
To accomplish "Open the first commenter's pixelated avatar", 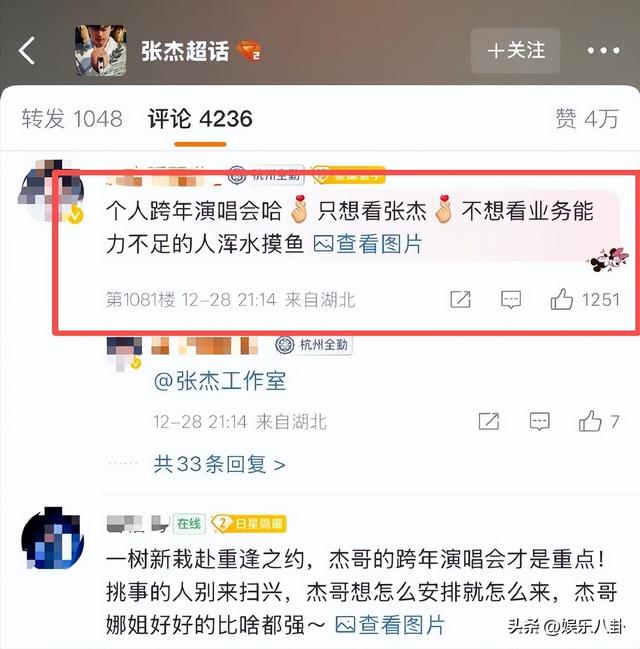I will (51, 191).
